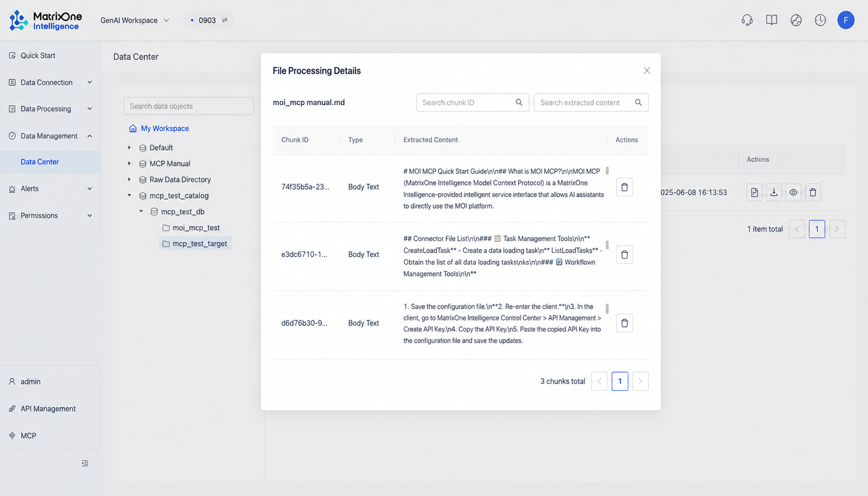The height and width of the screenshot is (496, 868).
Task: Click the first chunk's content scrollbar
Action: pos(607,171)
